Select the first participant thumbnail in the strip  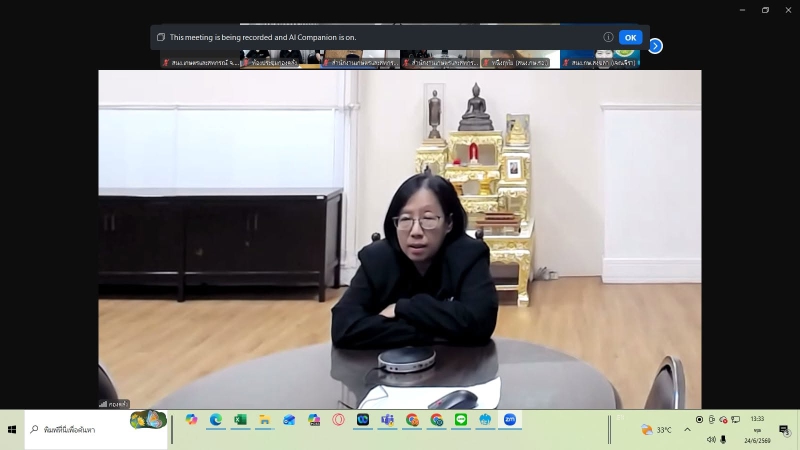point(200,59)
